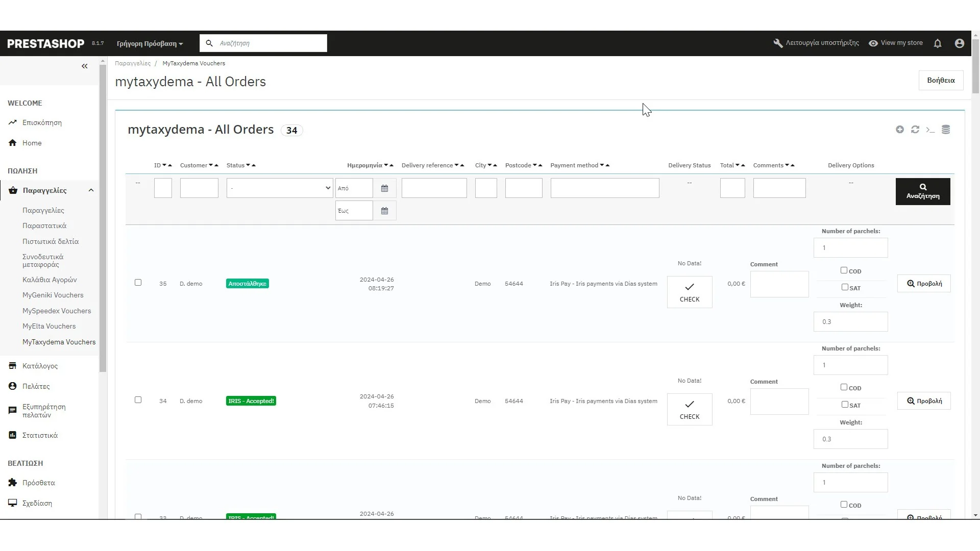The height and width of the screenshot is (551, 980).
Task: Click the Weight field for order 35
Action: pyautogui.click(x=850, y=322)
